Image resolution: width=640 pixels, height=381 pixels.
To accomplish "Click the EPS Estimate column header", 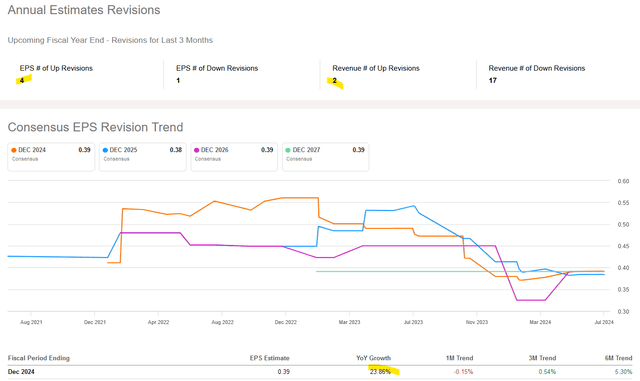I will [269, 358].
